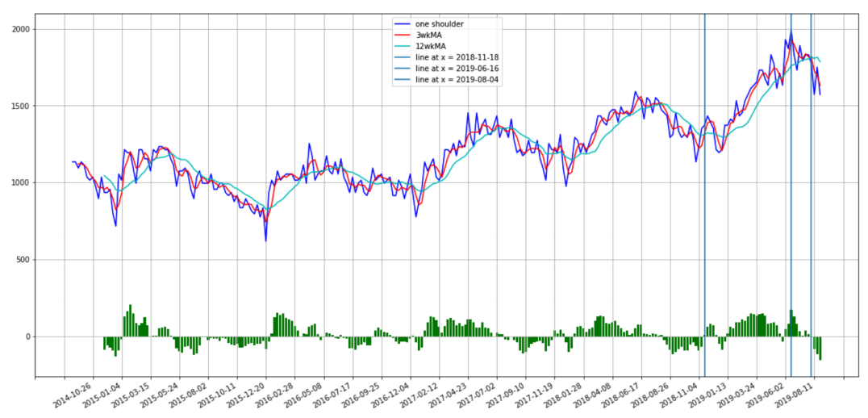Screen dimensions: 868x418
Task: Click x-axis date '2015-12-20'
Action: pyautogui.click(x=246, y=394)
